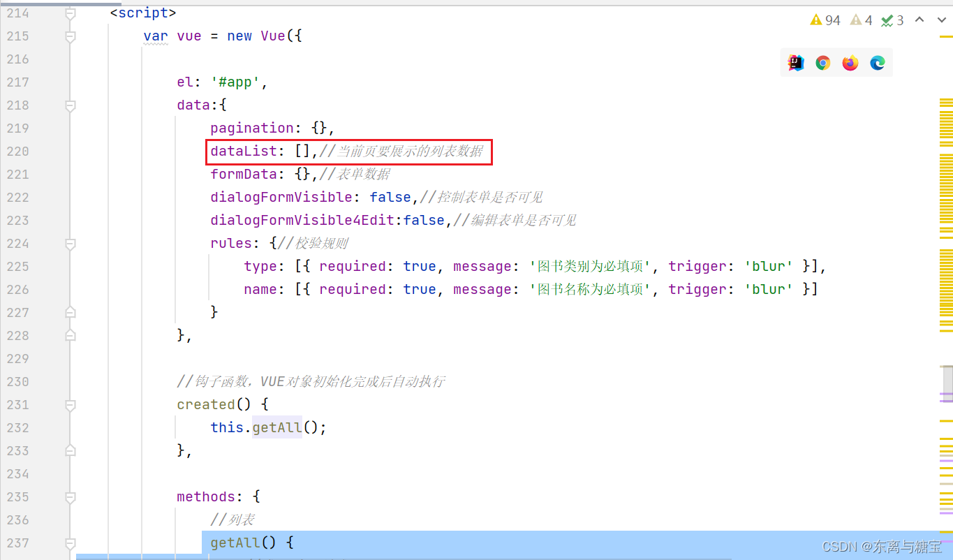Click the 3 typos indicator
This screenshot has width=953, height=560.
click(893, 20)
